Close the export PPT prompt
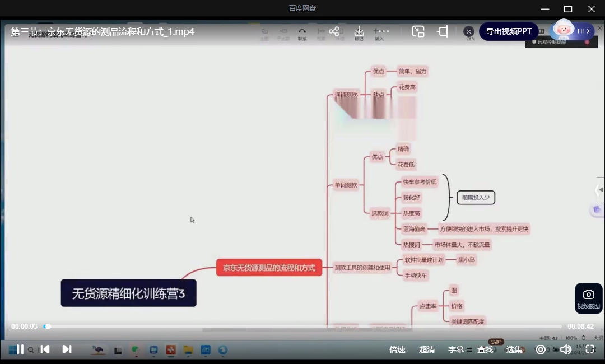The height and width of the screenshot is (364, 605). (x=469, y=31)
